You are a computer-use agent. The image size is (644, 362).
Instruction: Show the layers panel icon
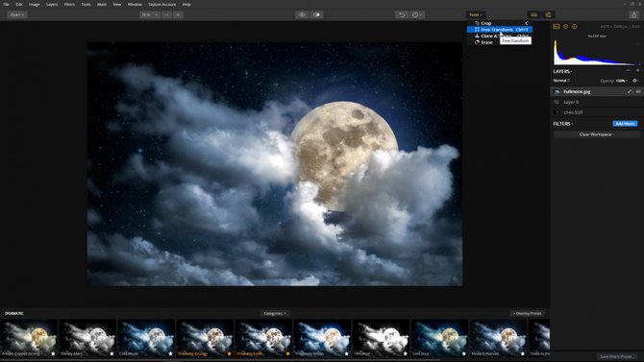(x=565, y=27)
